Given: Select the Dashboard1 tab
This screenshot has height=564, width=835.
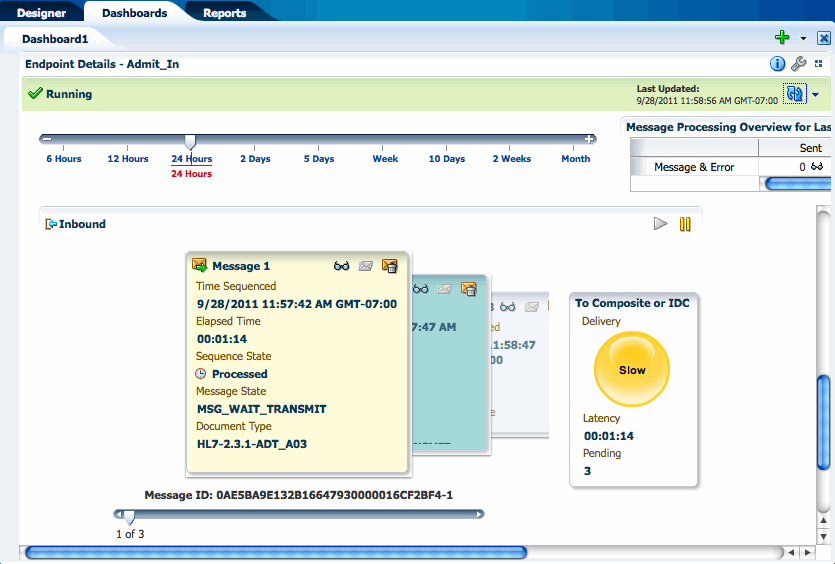Looking at the screenshot, I should click(55, 39).
